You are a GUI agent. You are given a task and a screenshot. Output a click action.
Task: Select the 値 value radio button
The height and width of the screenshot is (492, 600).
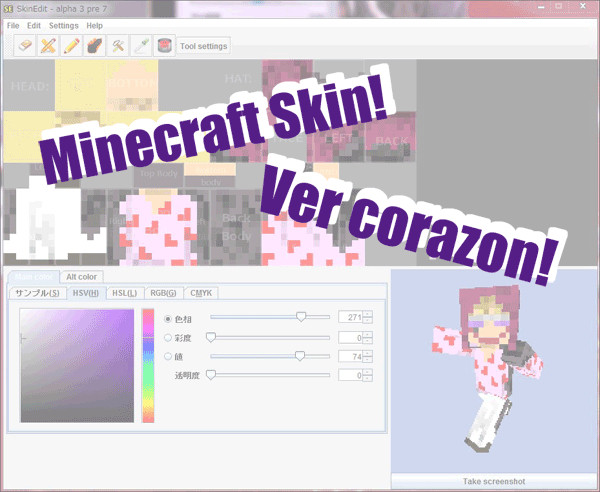(x=168, y=356)
